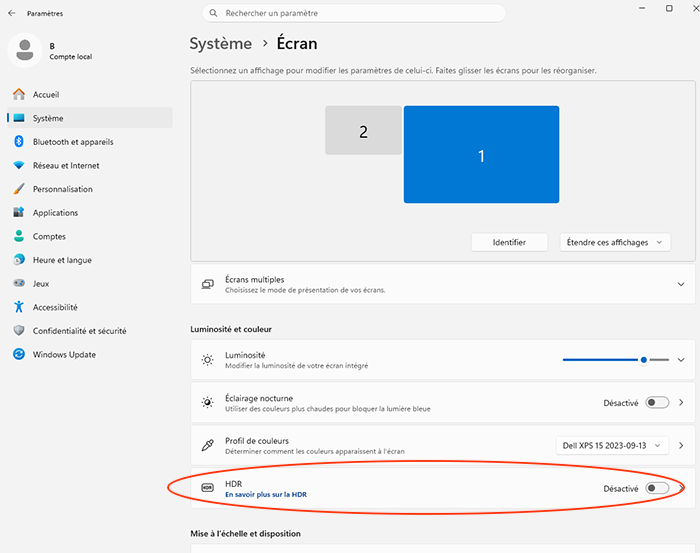The height and width of the screenshot is (553, 700).
Task: Focus the Rechercher un paramètre field
Action: click(x=354, y=13)
